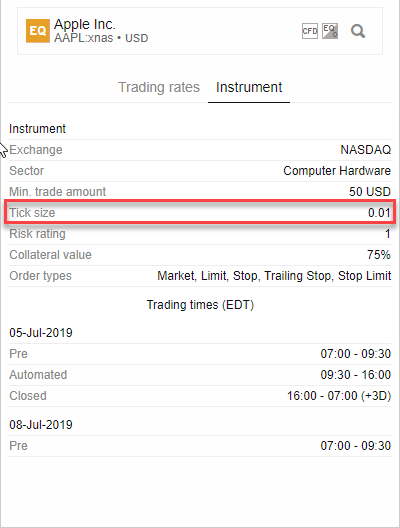Click the Risk rating row
Image resolution: width=400 pixels, height=528 pixels.
coord(200,234)
